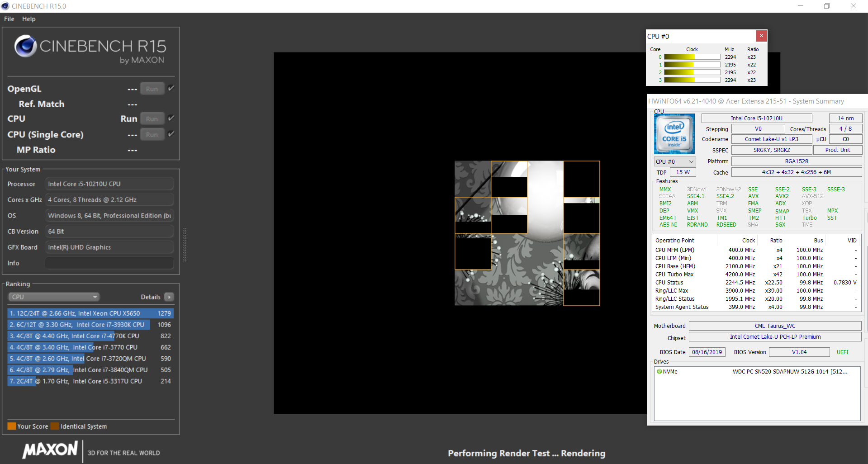This screenshot has height=464, width=868.
Task: Click the Intel Core i5-10210U name field
Action: [x=757, y=118]
